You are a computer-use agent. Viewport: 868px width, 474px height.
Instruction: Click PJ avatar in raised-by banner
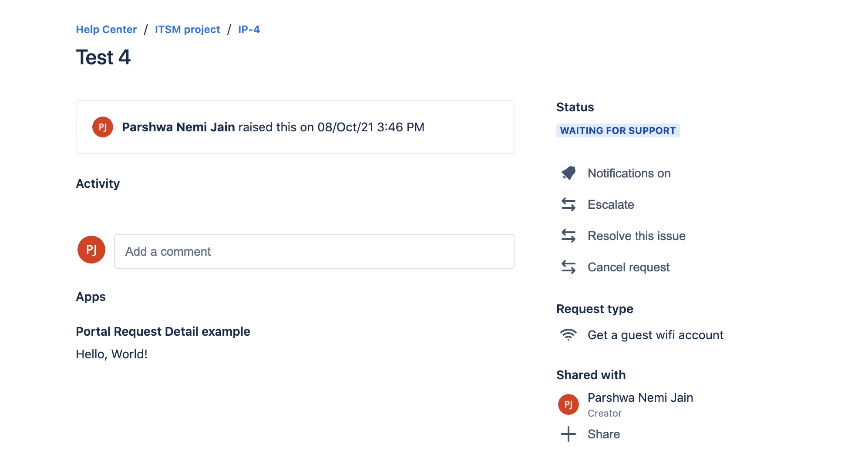point(103,127)
